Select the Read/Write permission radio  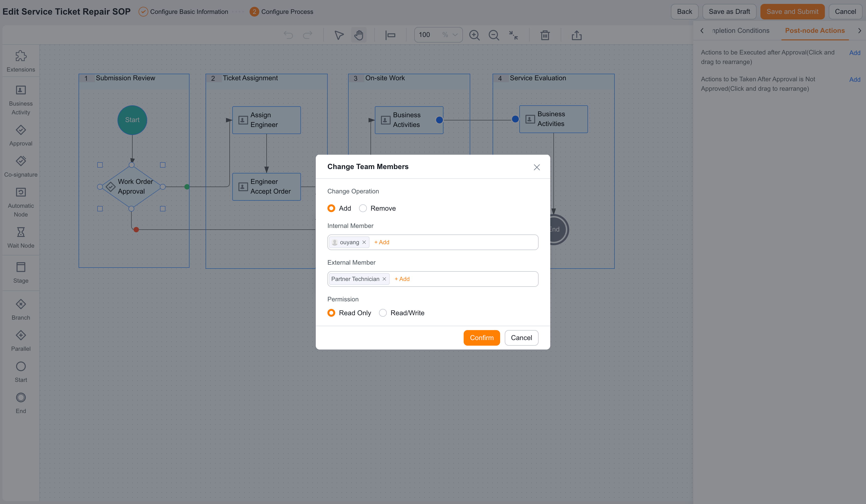click(383, 313)
